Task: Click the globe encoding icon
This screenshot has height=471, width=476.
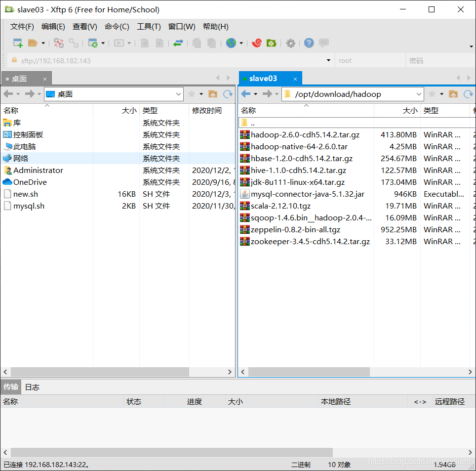Action: coord(231,43)
